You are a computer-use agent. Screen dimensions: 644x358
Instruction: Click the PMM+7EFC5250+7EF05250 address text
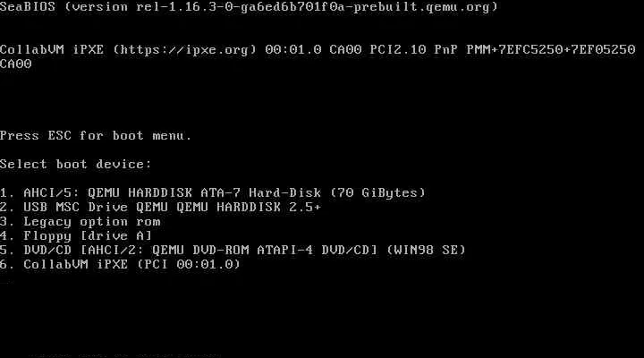click(x=551, y=50)
